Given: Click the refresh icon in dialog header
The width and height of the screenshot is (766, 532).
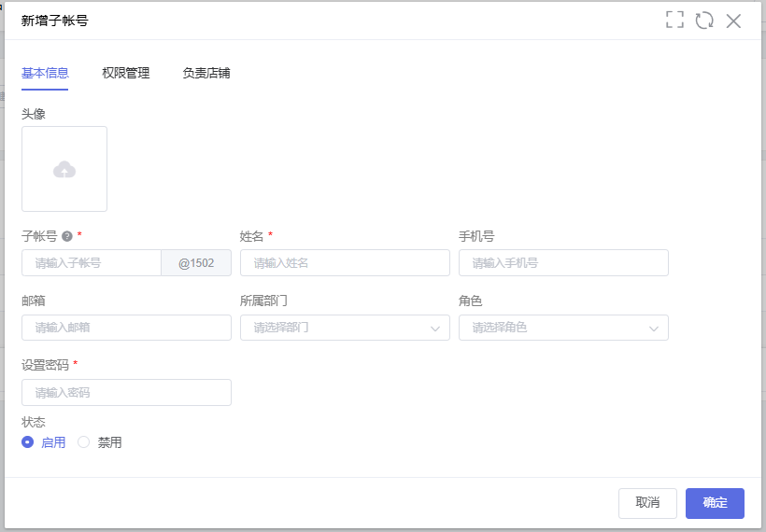Looking at the screenshot, I should (704, 21).
